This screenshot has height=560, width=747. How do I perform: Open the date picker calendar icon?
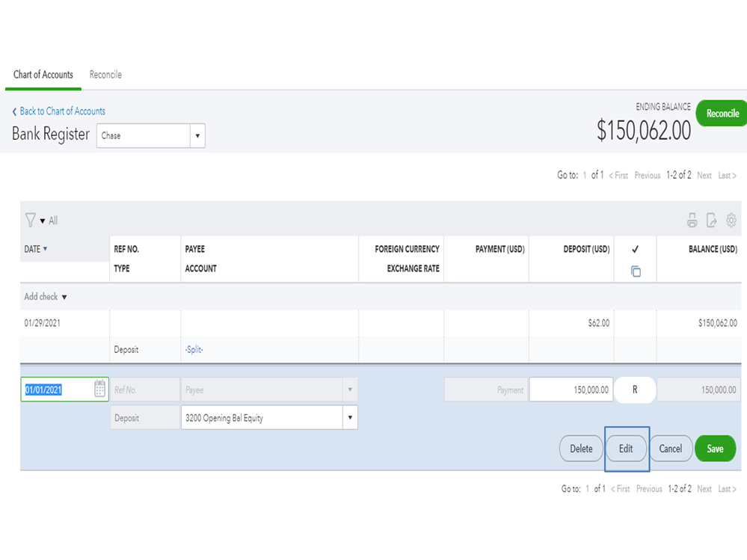[100, 389]
